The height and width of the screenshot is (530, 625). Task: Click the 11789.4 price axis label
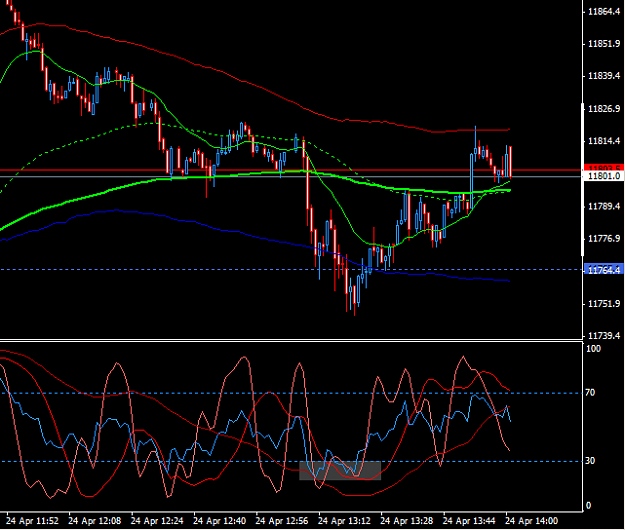[604, 206]
